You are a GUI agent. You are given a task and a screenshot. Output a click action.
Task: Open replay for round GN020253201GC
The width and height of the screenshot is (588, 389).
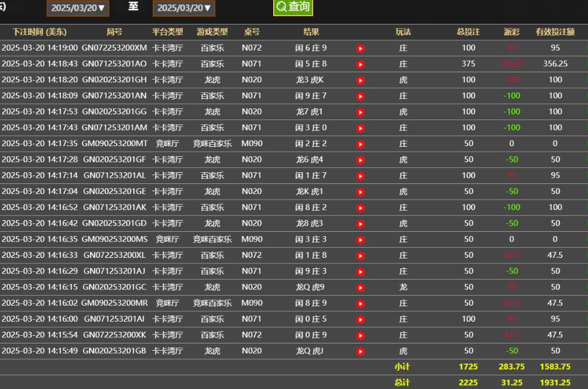(360, 288)
